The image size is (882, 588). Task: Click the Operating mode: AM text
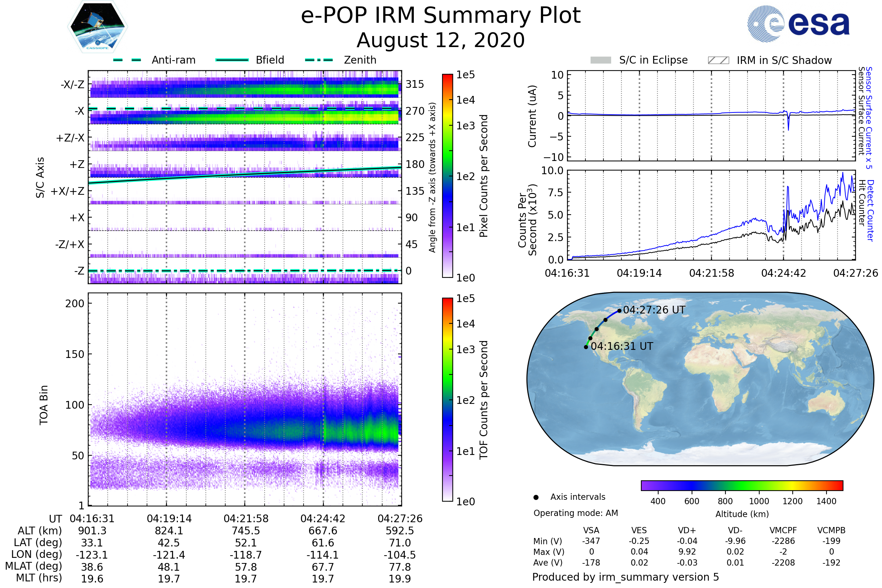tap(576, 513)
